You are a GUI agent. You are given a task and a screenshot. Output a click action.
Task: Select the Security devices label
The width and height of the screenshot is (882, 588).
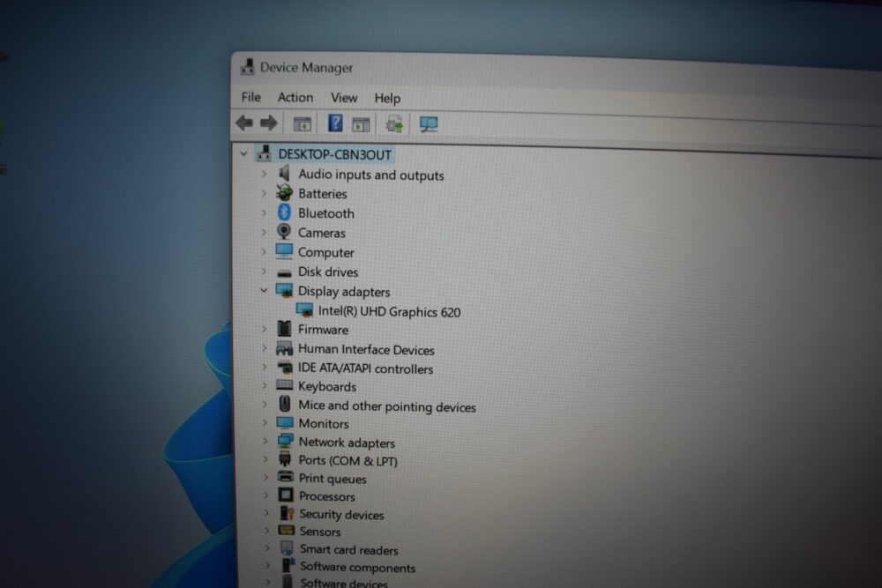(x=341, y=514)
